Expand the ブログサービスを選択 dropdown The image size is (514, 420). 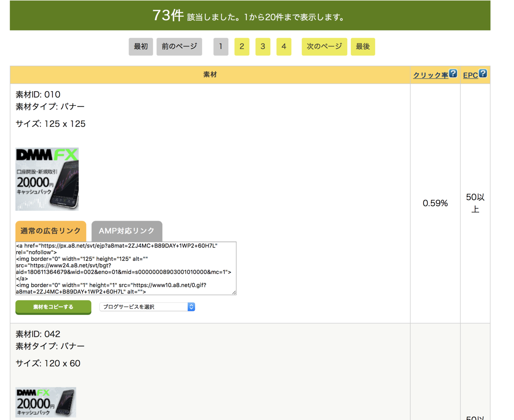point(147,307)
